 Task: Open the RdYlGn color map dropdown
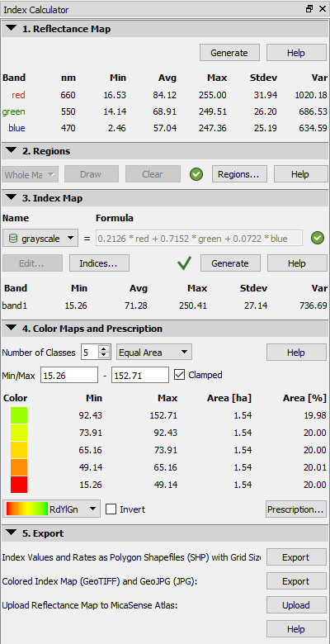(51, 509)
